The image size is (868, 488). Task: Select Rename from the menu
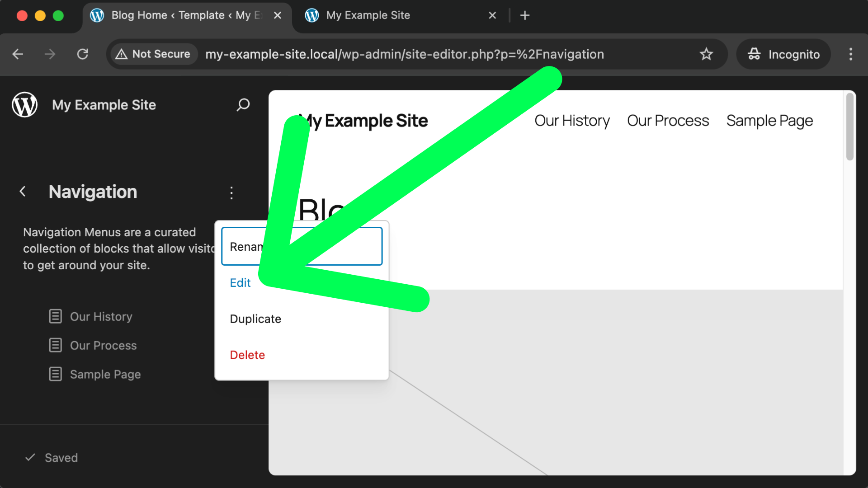[244, 247]
